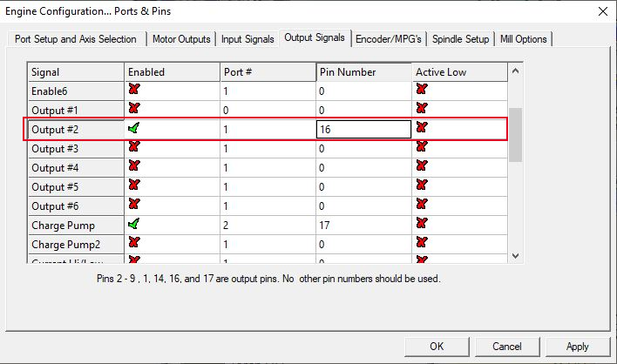Toggle Enabled icon for Output #2
This screenshot has width=617, height=364.
[134, 129]
